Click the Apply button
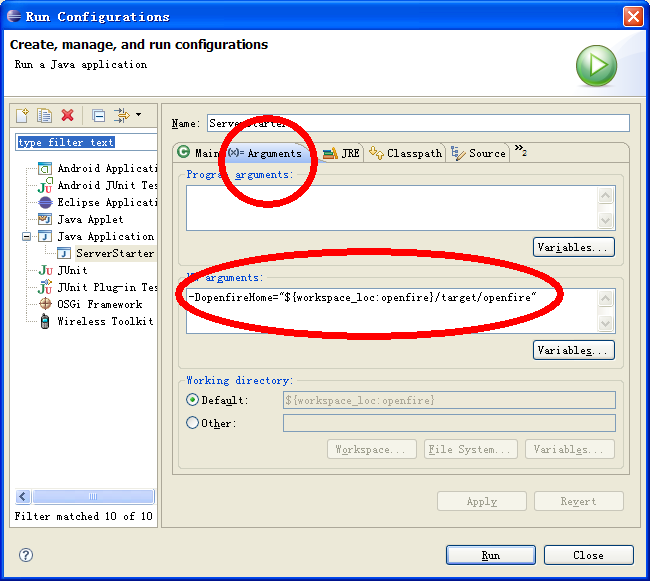 pos(482,501)
